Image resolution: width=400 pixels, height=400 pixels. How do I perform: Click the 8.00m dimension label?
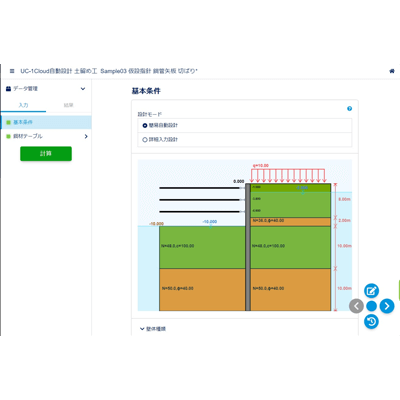(344, 199)
